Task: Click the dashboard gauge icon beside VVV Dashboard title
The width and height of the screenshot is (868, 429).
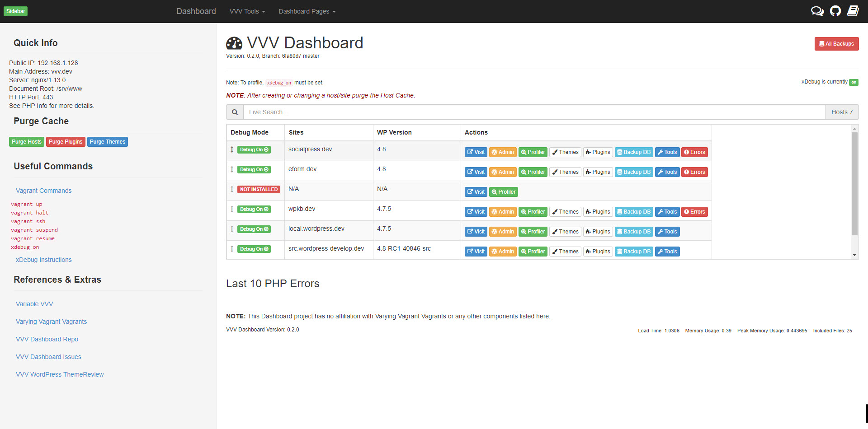Action: [x=234, y=43]
